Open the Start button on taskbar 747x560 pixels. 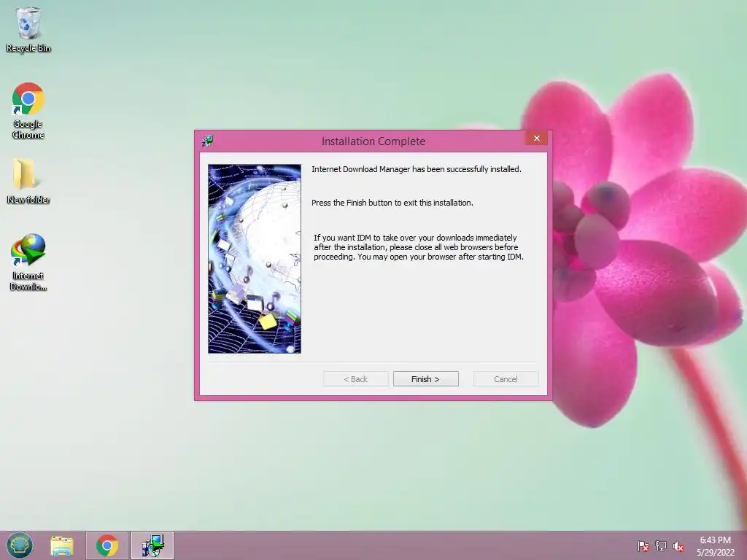point(20,545)
